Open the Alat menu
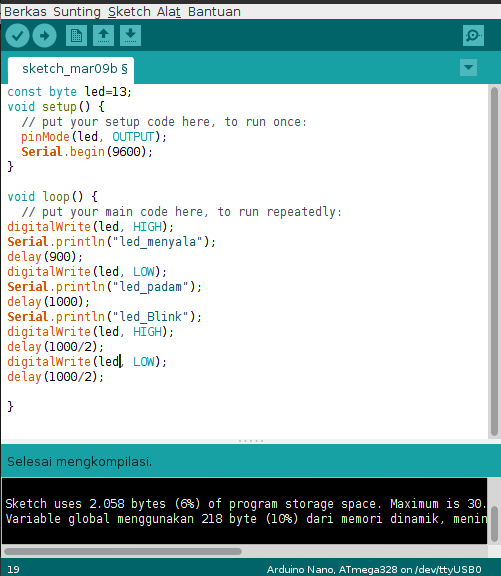 click(x=169, y=12)
